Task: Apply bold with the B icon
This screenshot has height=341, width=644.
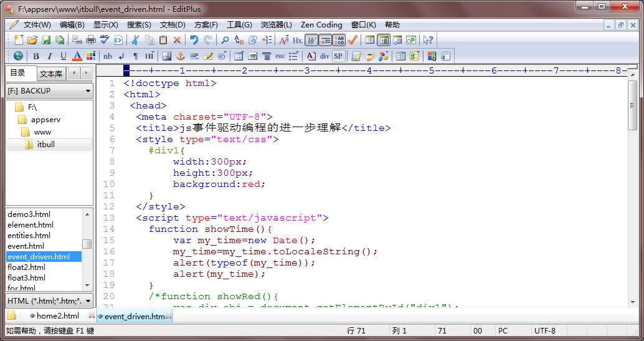Action: (x=36, y=56)
